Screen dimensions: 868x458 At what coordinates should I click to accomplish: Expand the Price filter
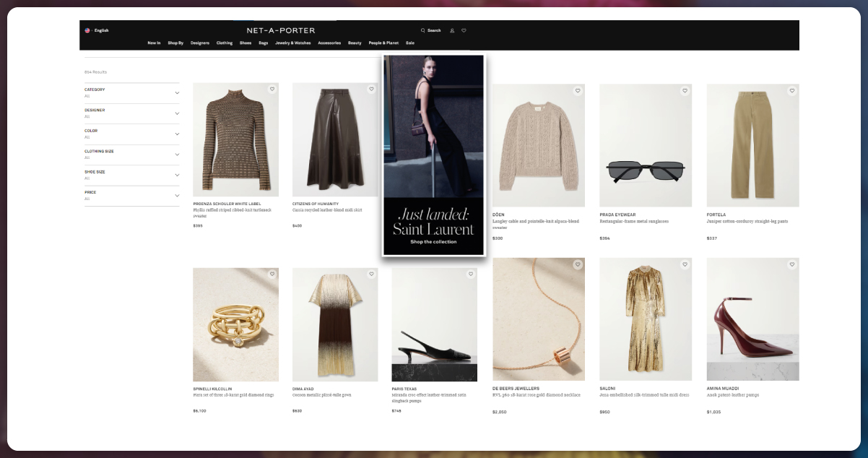131,195
